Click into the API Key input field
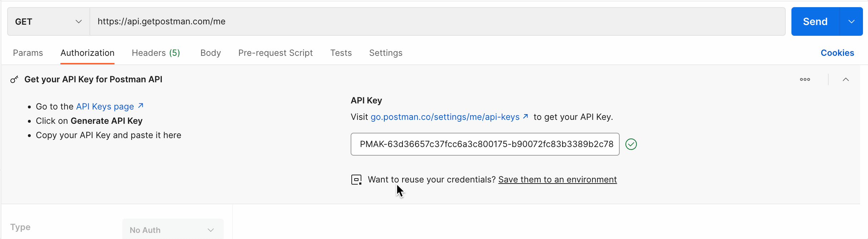Viewport: 868px width, 239px height. [x=485, y=144]
